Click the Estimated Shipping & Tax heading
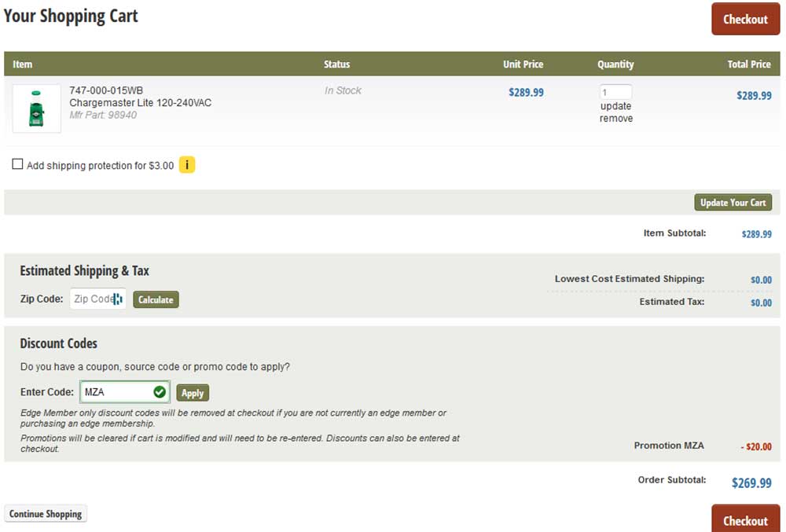This screenshot has height=532, width=786. (x=84, y=271)
